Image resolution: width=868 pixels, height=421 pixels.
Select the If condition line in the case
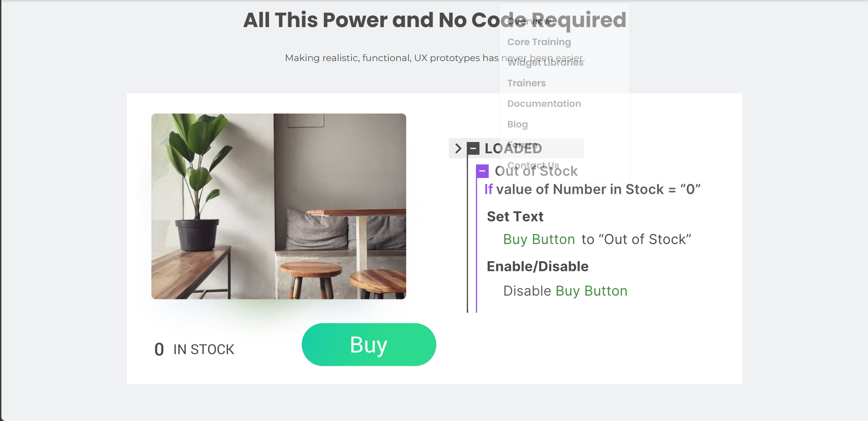(x=592, y=189)
